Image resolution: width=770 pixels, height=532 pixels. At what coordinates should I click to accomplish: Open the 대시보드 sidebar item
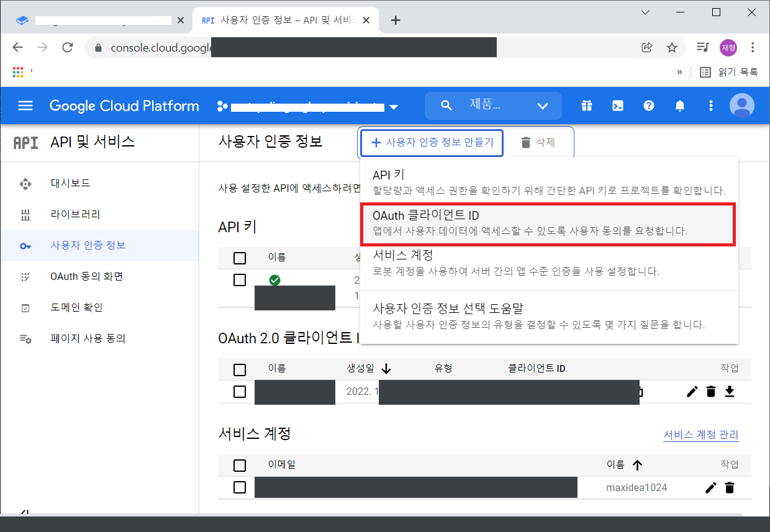click(99, 183)
